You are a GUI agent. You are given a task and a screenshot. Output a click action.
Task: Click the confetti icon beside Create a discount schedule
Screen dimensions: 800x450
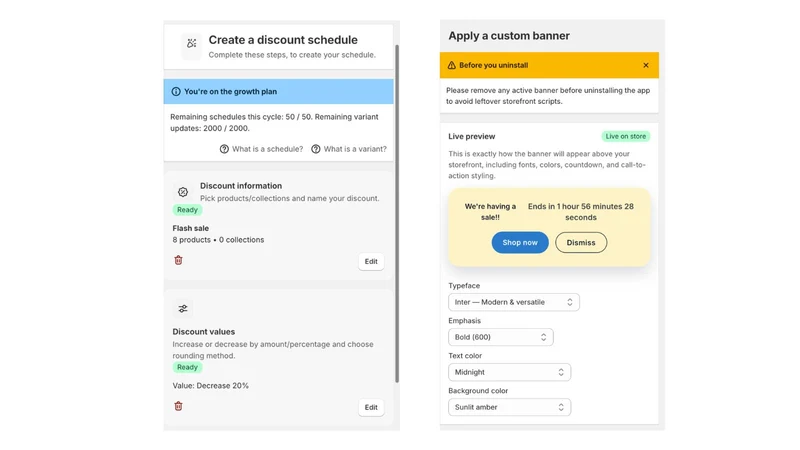(191, 44)
